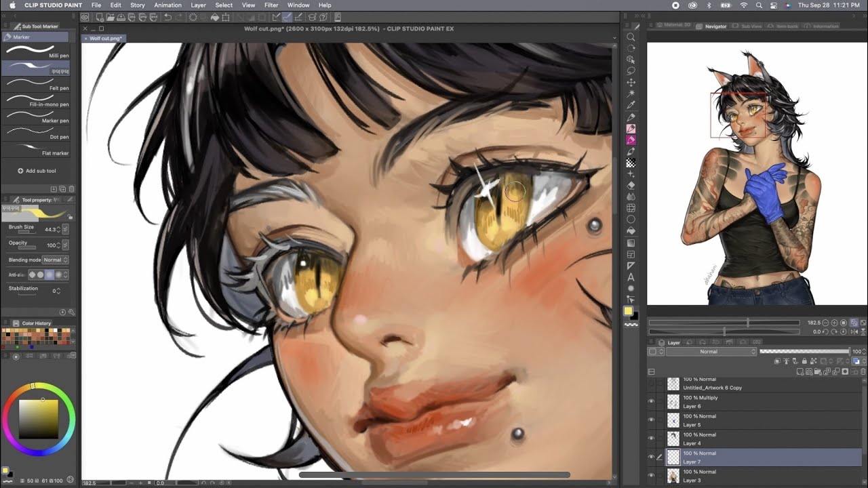Adjust layer opacity 100 stepper

tap(865, 352)
